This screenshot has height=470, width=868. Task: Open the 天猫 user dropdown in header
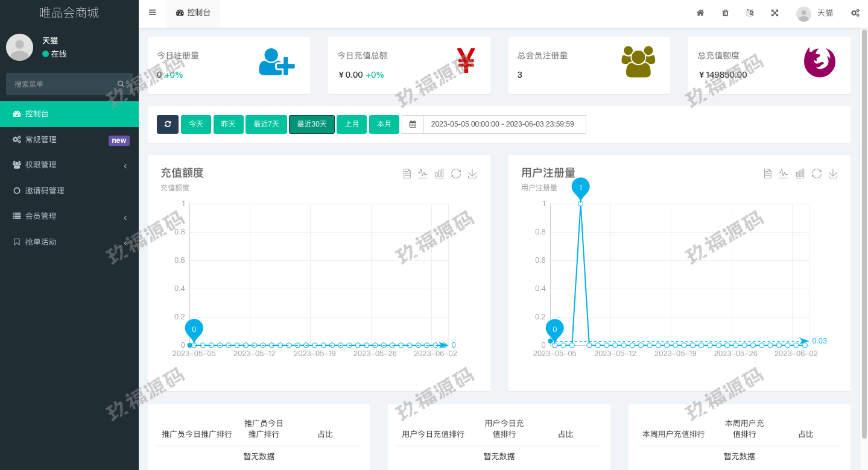click(x=815, y=13)
